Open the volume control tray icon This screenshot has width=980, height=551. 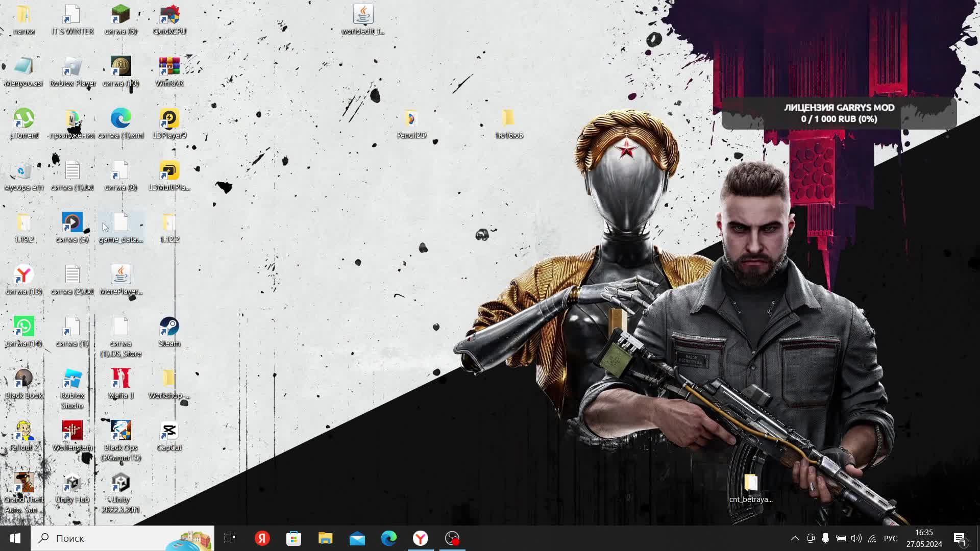click(x=856, y=538)
